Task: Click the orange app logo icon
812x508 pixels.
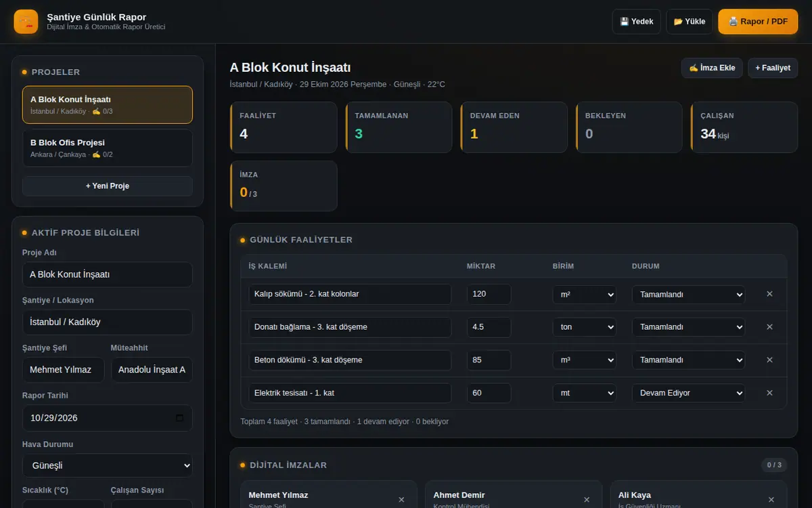Action: (26, 22)
